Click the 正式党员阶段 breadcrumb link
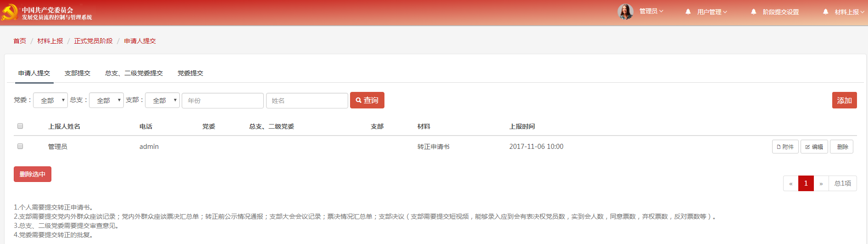 point(94,41)
